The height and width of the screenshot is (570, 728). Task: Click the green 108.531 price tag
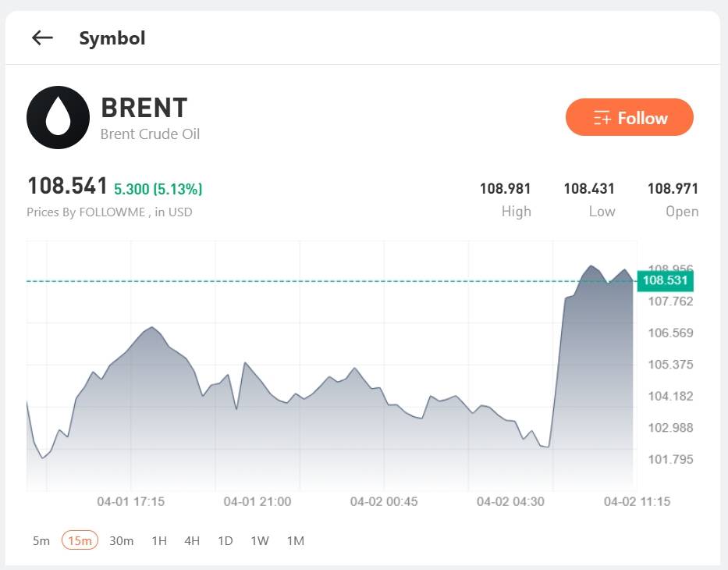click(663, 280)
